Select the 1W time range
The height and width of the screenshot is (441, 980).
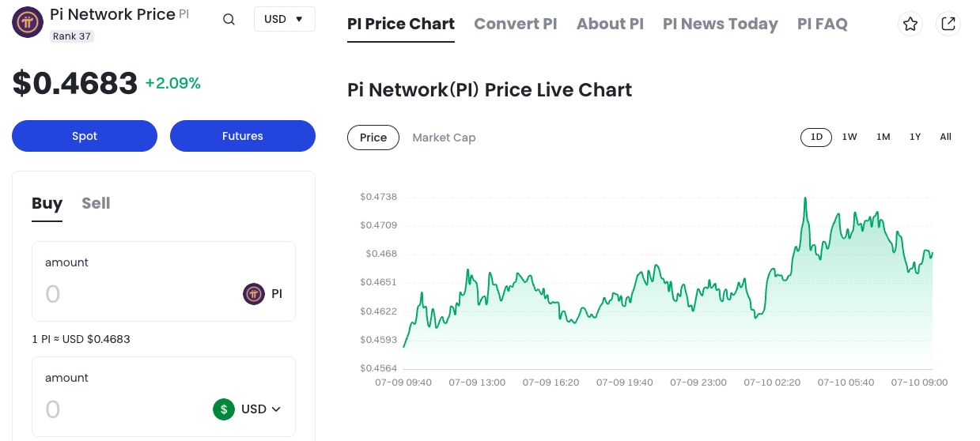849,137
